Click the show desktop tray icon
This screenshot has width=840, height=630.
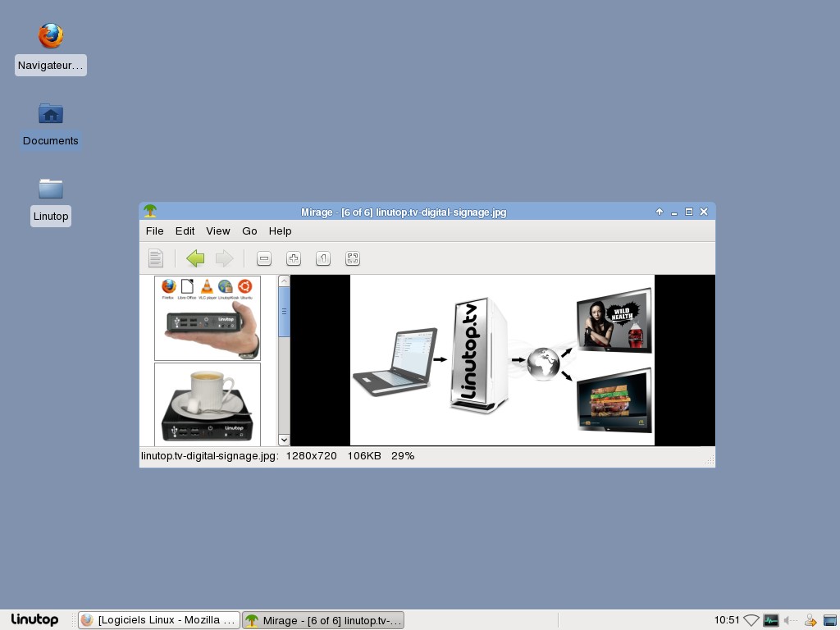click(x=830, y=620)
